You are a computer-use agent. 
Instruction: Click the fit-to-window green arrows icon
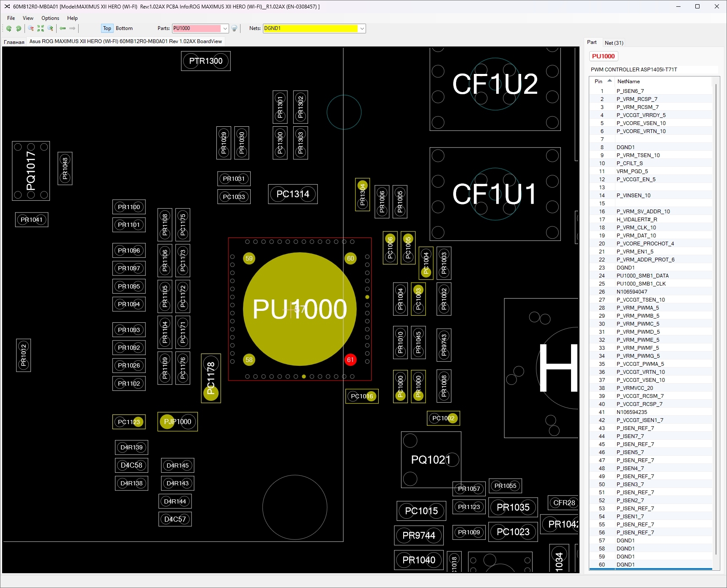(41, 28)
